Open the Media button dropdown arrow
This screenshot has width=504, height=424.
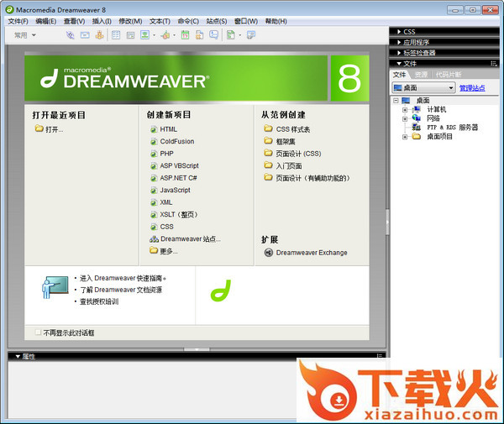174,35
